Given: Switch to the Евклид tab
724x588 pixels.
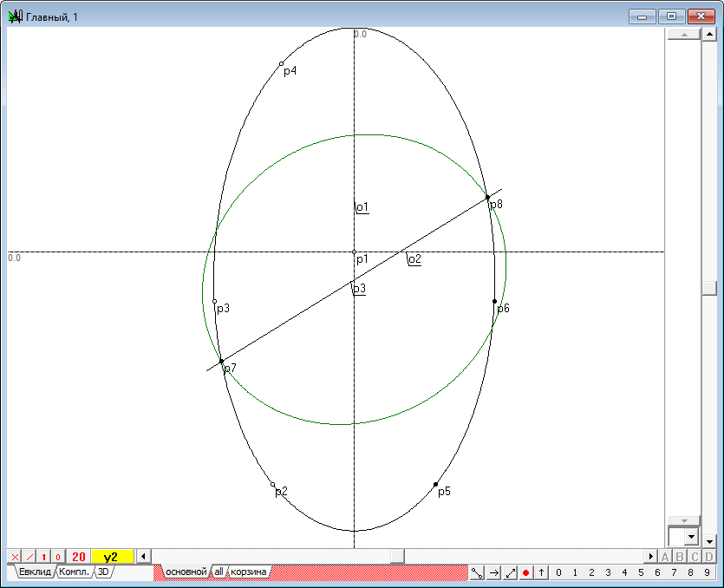Looking at the screenshot, I should click(35, 572).
